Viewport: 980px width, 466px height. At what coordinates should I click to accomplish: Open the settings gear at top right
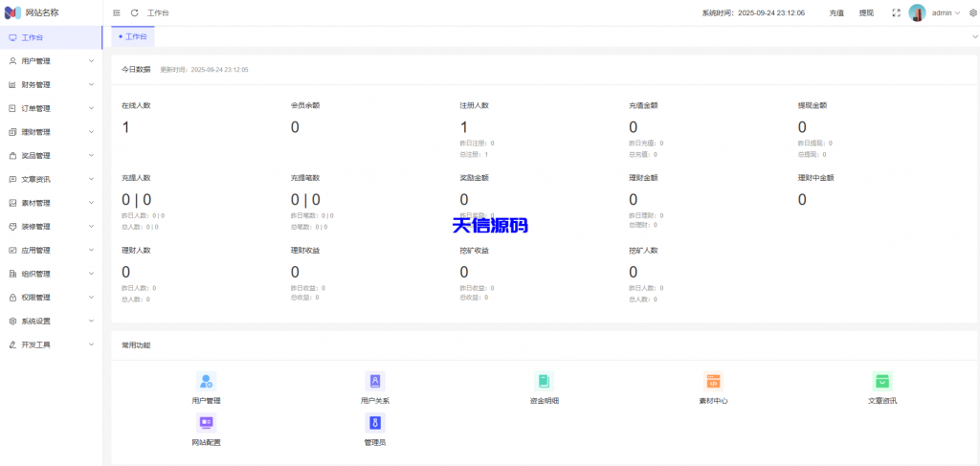(x=973, y=13)
